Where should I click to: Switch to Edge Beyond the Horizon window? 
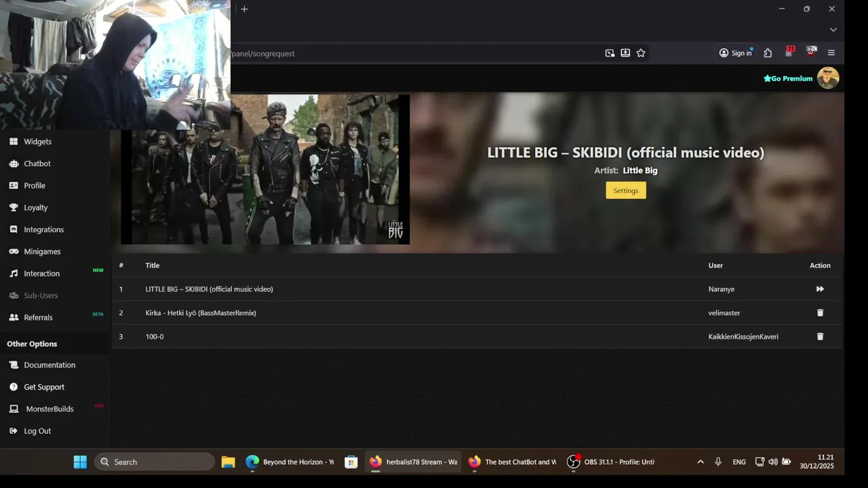pyautogui.click(x=290, y=462)
